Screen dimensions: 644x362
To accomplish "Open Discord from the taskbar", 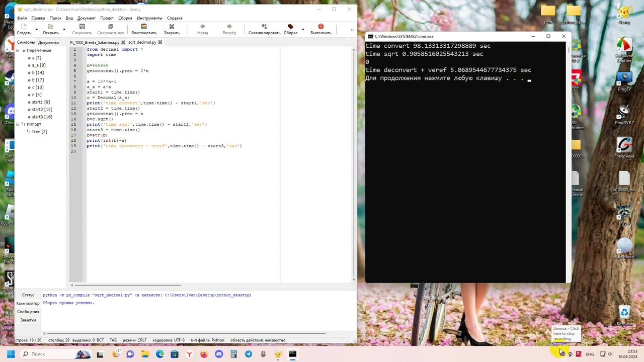I will 219,354.
